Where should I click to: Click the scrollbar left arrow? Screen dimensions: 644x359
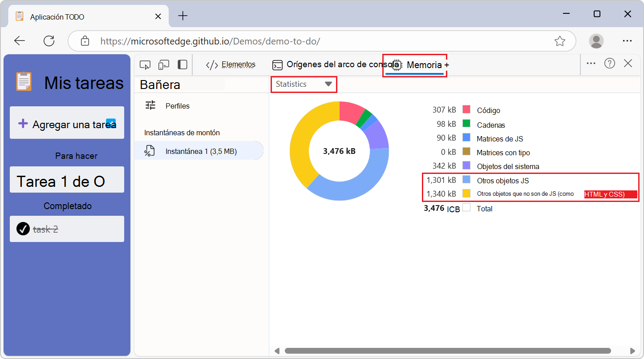[277, 351]
